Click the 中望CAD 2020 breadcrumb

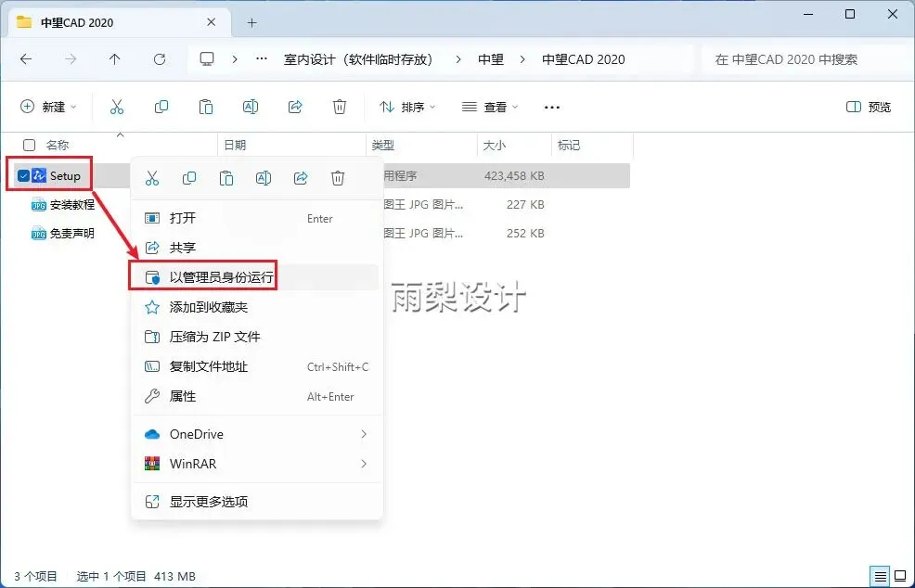584,59
